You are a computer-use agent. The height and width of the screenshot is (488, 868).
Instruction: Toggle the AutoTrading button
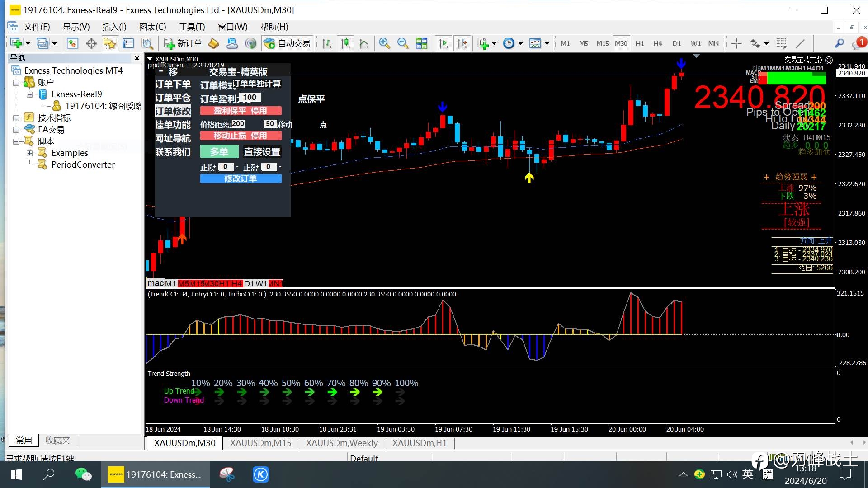[288, 43]
